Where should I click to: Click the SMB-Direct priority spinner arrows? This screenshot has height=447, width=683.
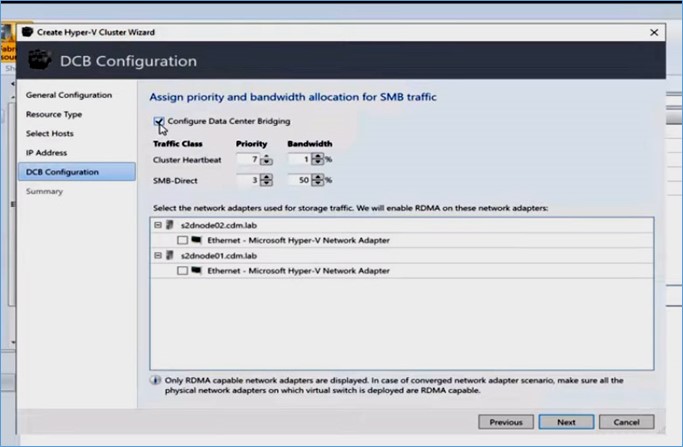point(266,180)
